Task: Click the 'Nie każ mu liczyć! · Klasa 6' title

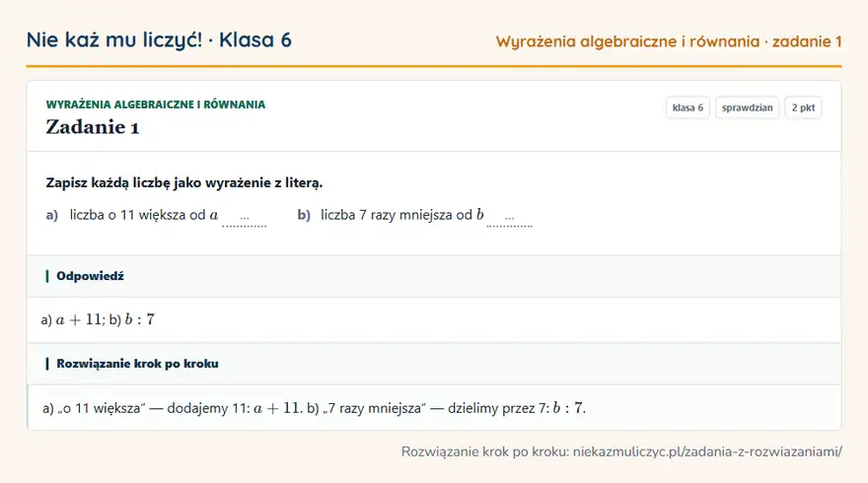Action: pos(159,40)
